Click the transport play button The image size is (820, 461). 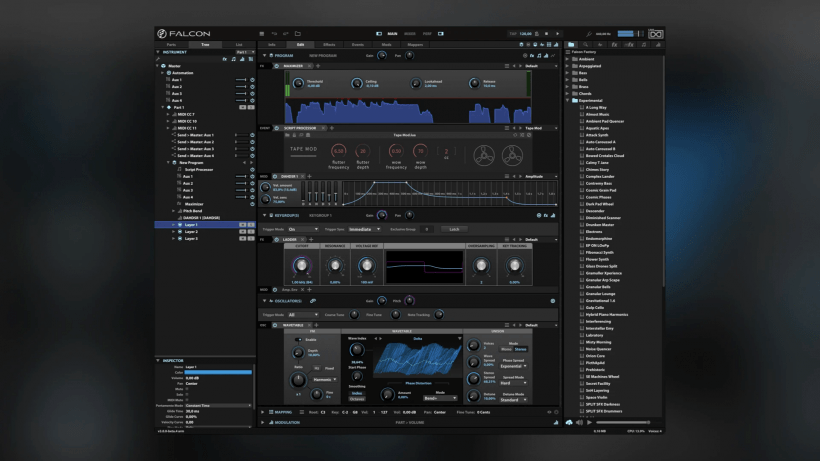(x=557, y=33)
